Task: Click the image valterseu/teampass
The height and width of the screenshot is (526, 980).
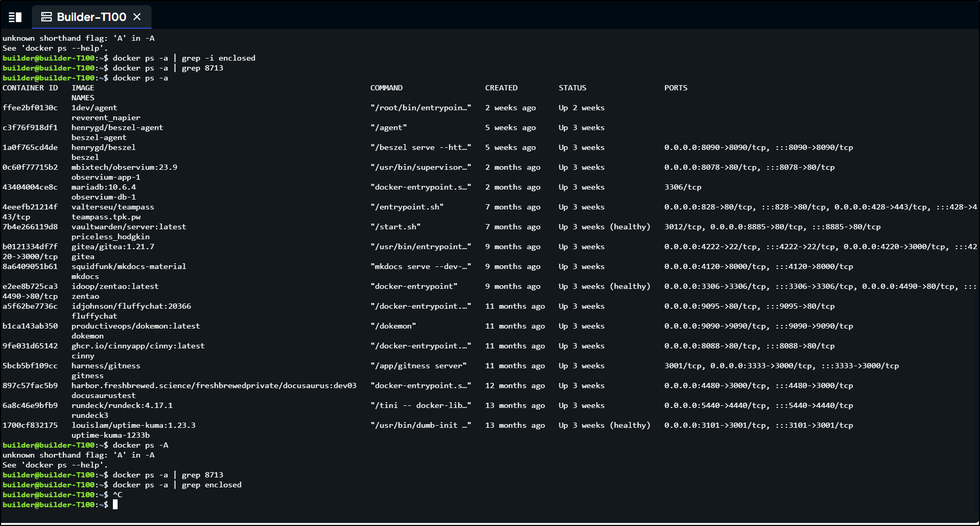Action: 113,207
